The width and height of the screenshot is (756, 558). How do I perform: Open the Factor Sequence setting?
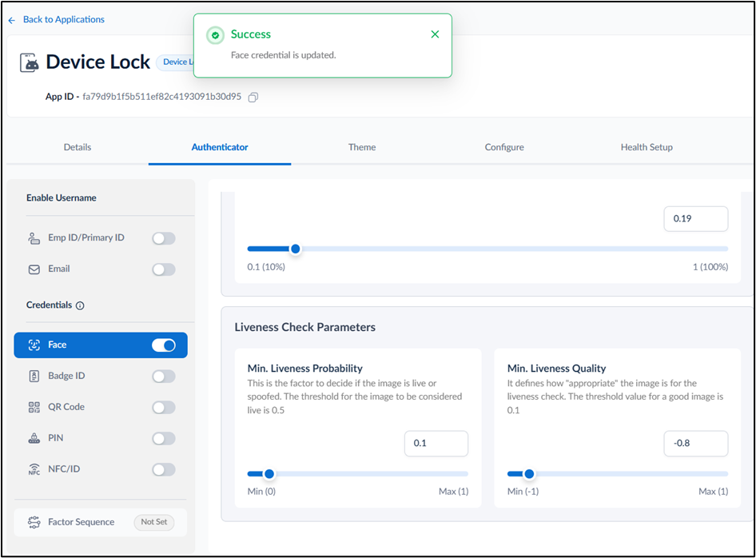[100, 522]
